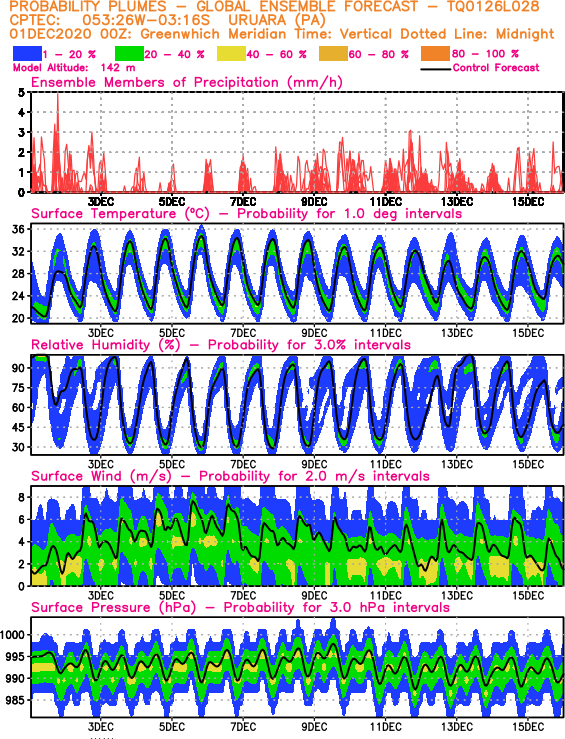Click the Relative Humidity chart title

tap(221, 345)
